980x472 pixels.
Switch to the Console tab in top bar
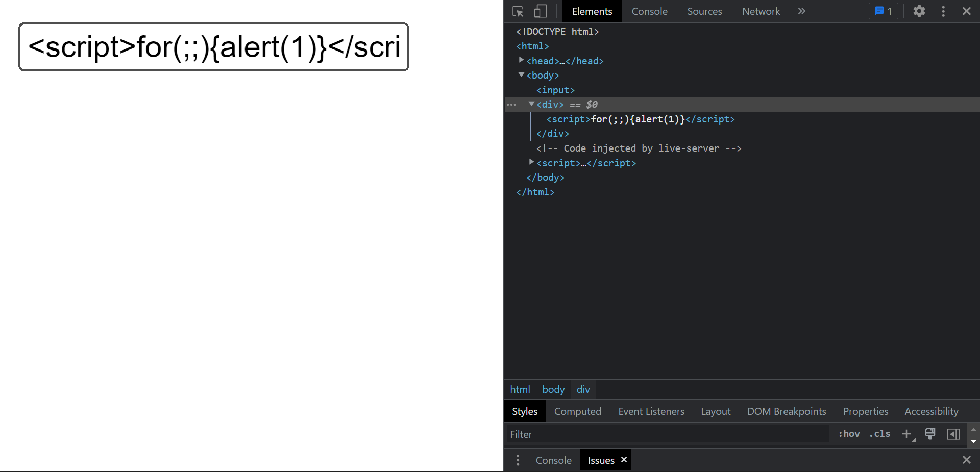tap(649, 11)
